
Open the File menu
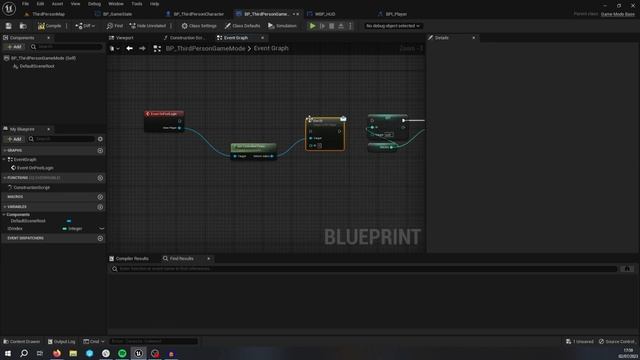click(x=25, y=4)
